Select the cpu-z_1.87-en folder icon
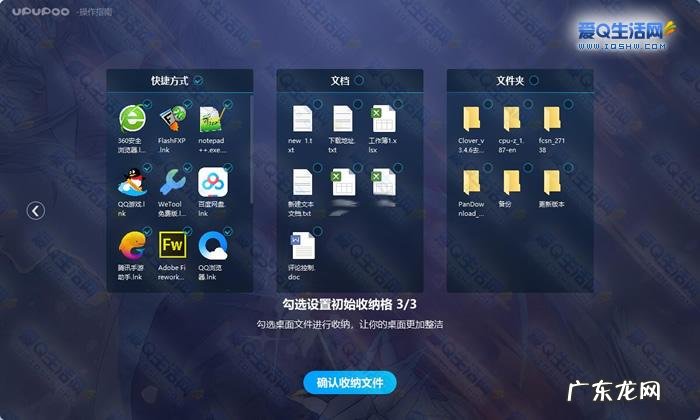This screenshot has height=420, width=700. tap(512, 119)
